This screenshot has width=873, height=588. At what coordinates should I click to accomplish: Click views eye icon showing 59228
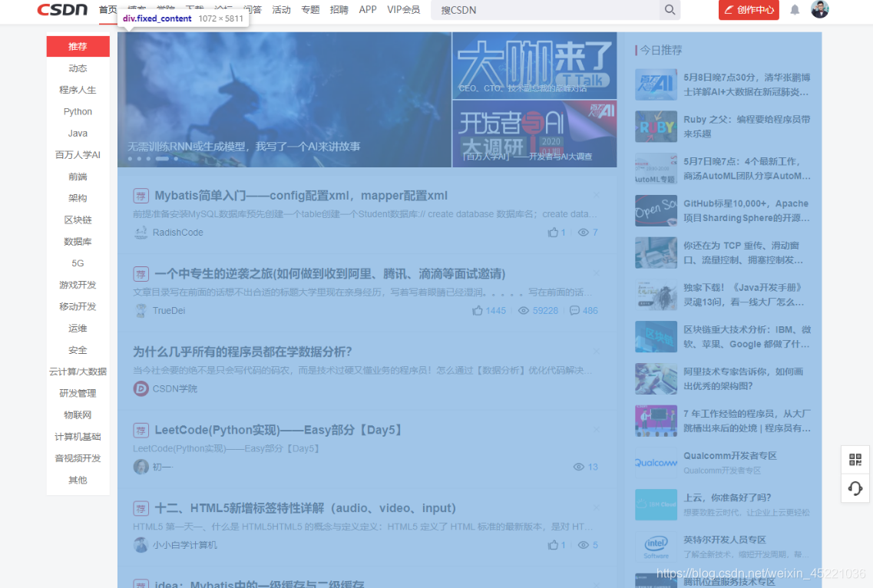524,310
